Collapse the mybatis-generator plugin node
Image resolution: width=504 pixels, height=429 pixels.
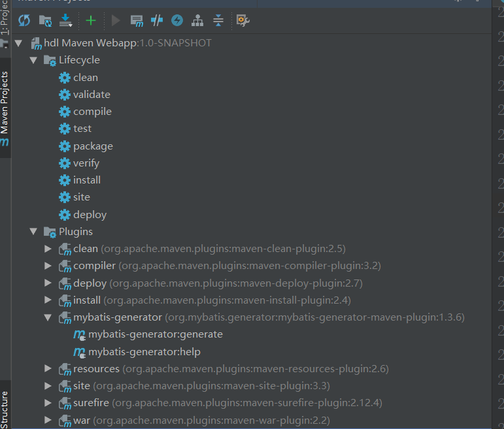pyautogui.click(x=48, y=317)
